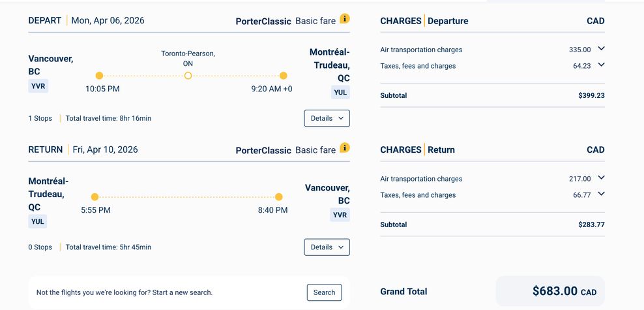Click the PorterClassic label on departure flight
The image size is (644, 310).
[263, 21]
